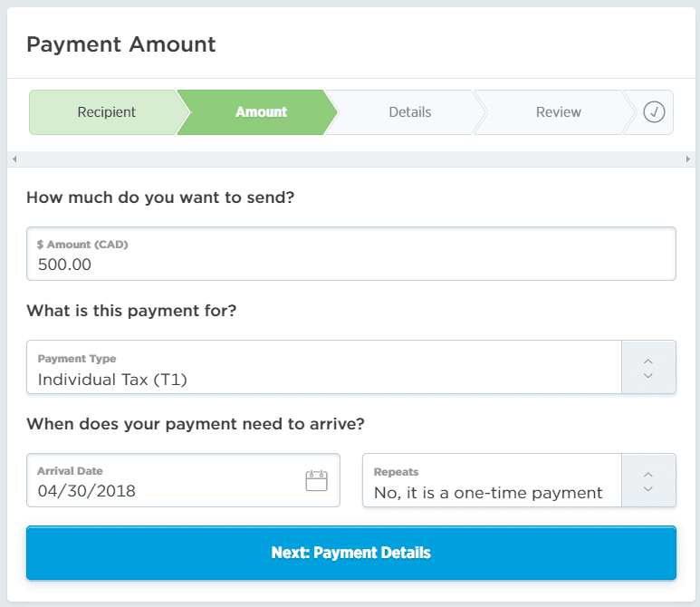Click the up chevron on Payment Type
Viewport: 700px width, 607px height.
click(647, 360)
